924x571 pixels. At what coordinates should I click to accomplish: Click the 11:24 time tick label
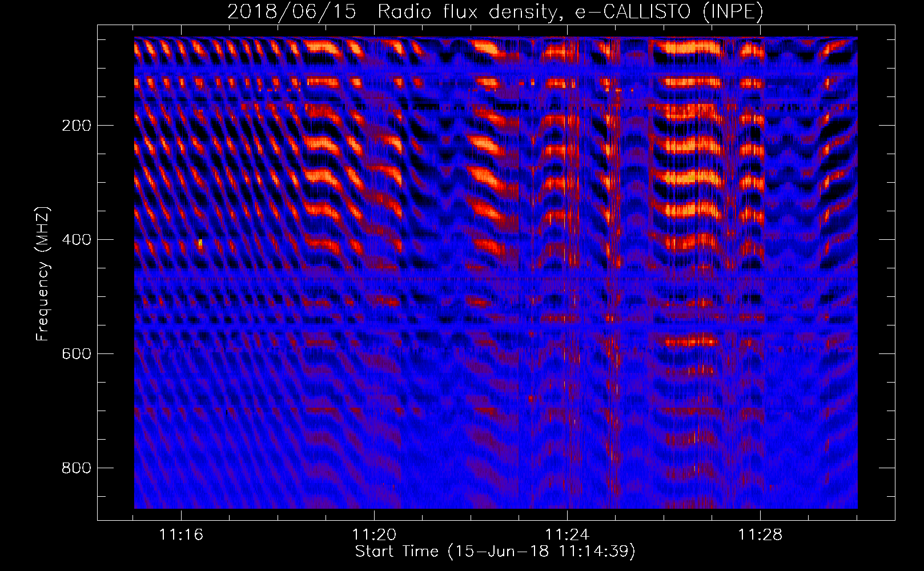pos(567,535)
